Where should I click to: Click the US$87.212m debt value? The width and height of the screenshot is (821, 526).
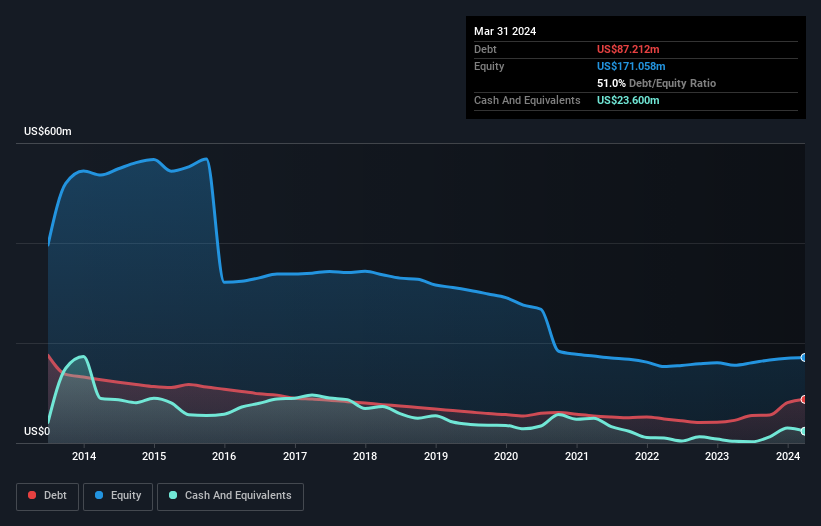pyautogui.click(x=628, y=49)
